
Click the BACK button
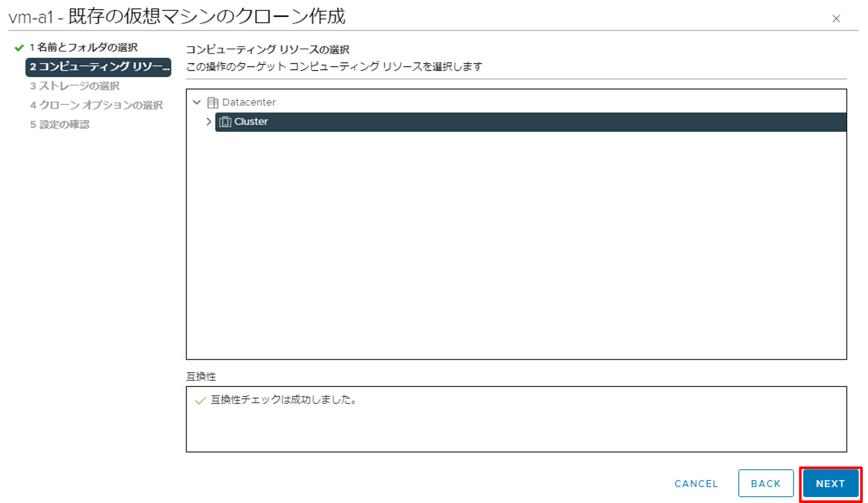tap(766, 483)
